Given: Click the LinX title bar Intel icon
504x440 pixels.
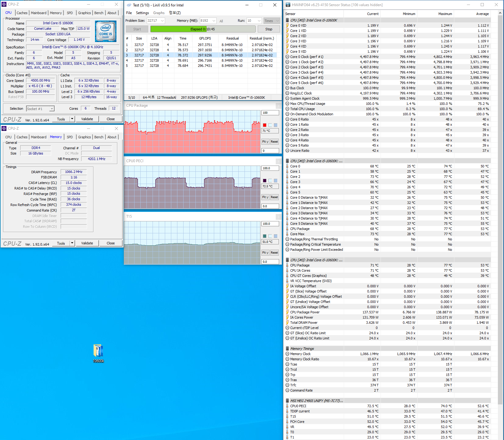Looking at the screenshot, I should [129, 5].
